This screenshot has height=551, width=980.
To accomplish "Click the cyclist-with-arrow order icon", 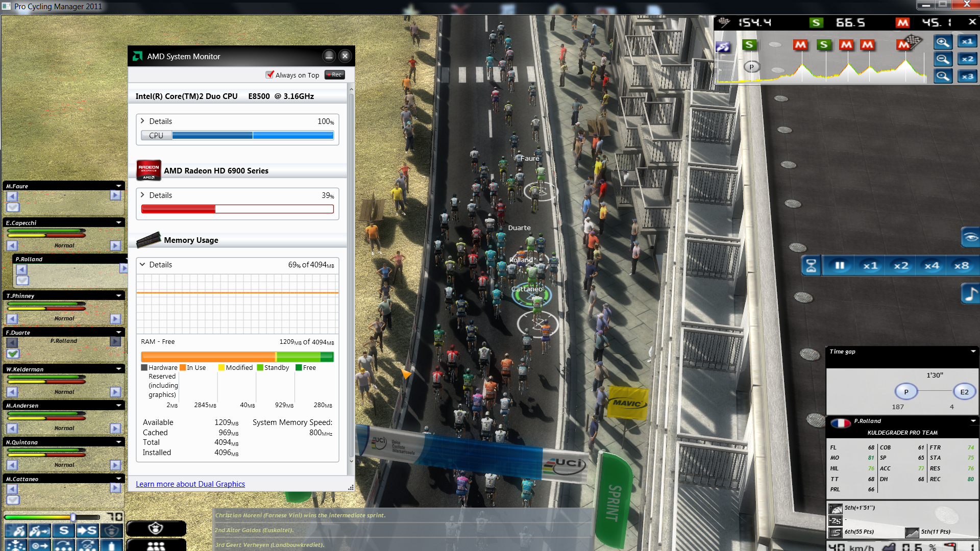I will tap(40, 531).
